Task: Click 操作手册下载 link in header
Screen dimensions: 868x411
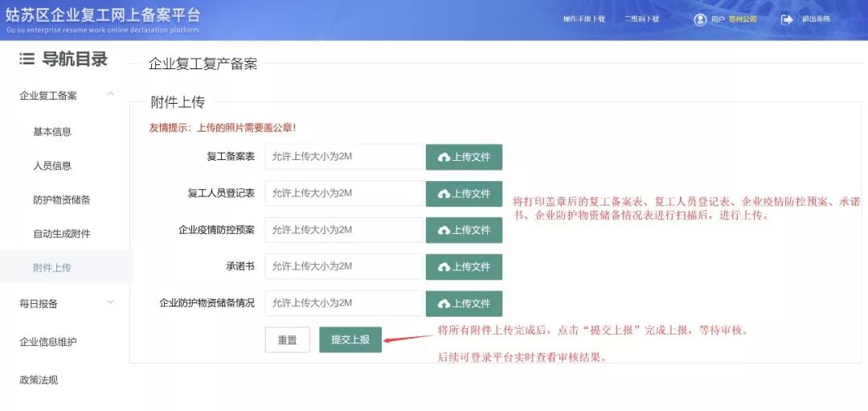Action: (584, 19)
